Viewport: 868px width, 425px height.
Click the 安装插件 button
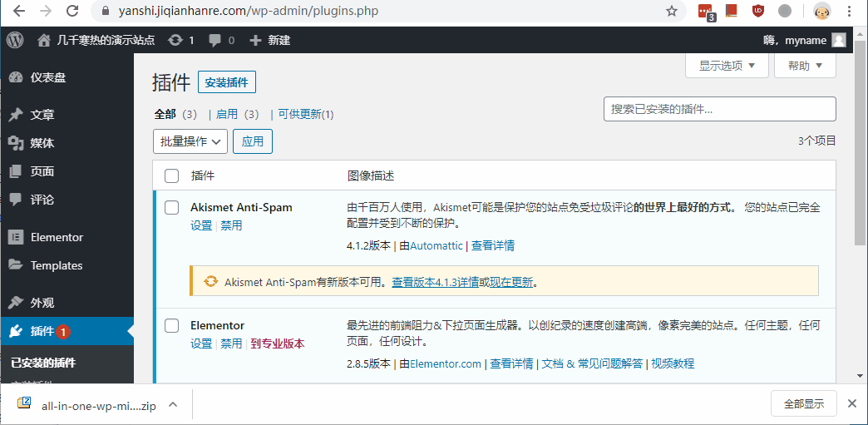pyautogui.click(x=227, y=82)
